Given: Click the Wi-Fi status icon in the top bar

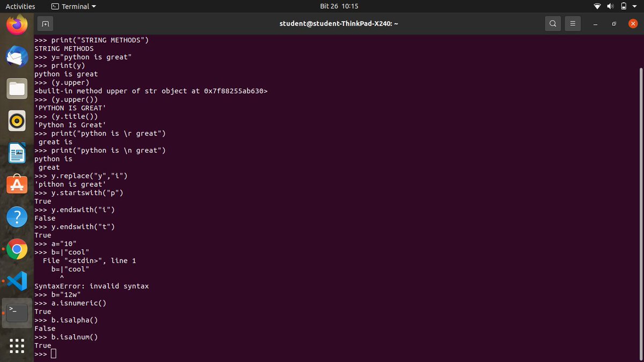Looking at the screenshot, I should 597,6.
